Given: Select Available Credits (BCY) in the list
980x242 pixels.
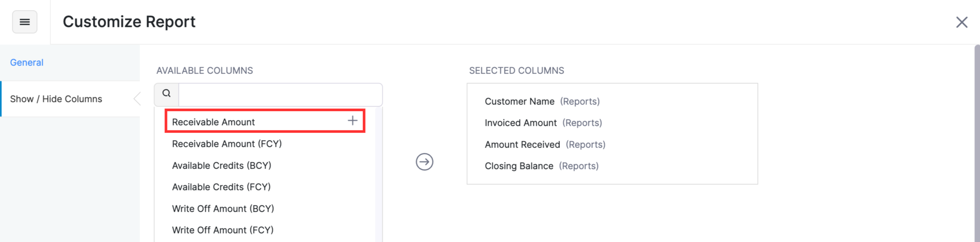Looking at the screenshot, I should 222,165.
